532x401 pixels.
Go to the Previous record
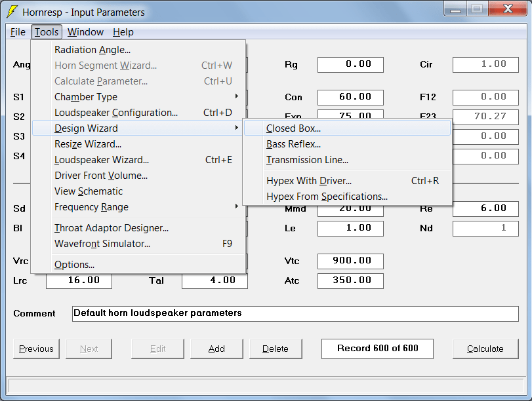pyautogui.click(x=36, y=349)
